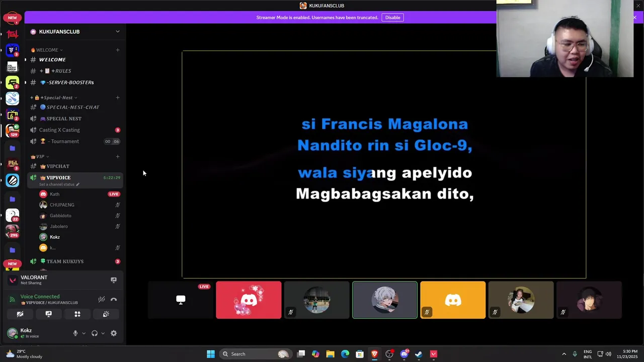Select the yellow Discord avatar participant tile
The height and width of the screenshot is (362, 644).
pos(453,300)
